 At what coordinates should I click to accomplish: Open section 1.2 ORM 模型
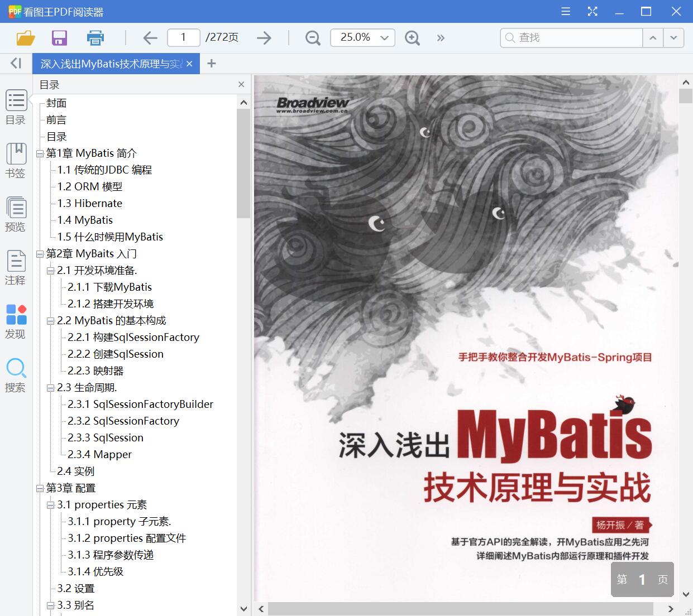(89, 187)
